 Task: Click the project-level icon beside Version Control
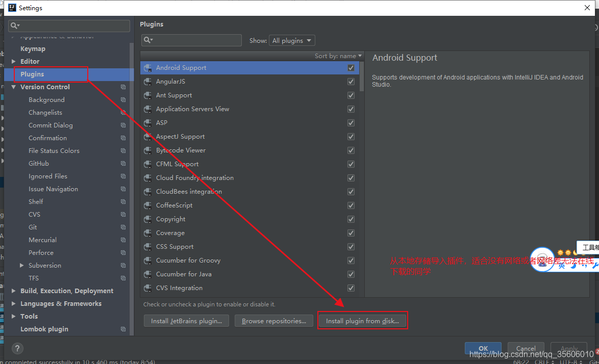coord(123,87)
